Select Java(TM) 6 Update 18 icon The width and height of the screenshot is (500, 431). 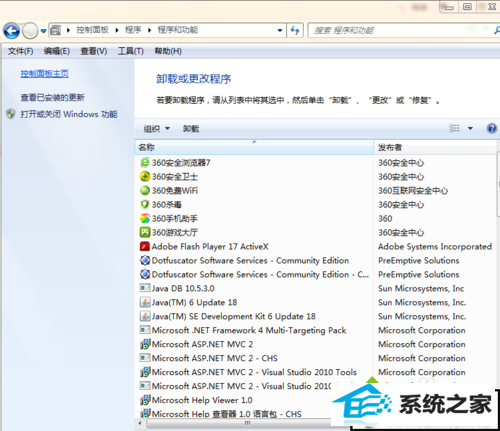coord(145,302)
